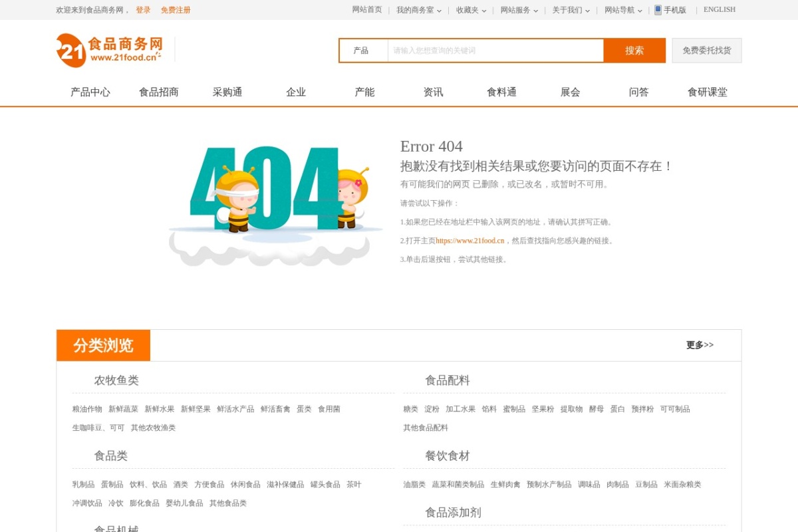Open 粮油作物 category
Screen dimensions: 798x532
point(87,409)
